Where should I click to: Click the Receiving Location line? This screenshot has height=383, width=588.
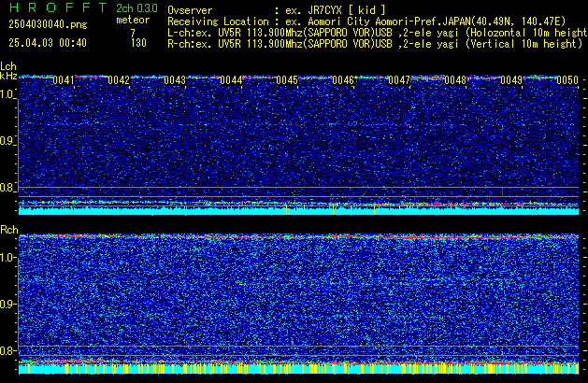(366, 21)
